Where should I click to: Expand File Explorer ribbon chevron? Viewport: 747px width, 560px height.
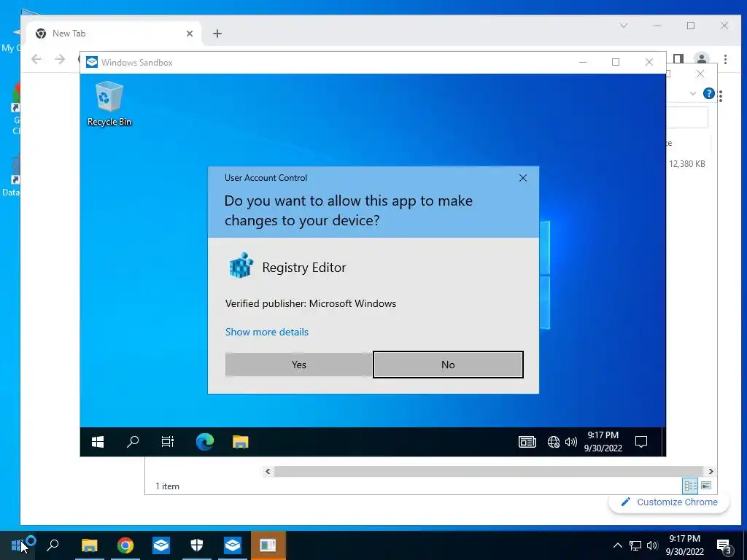tap(693, 94)
